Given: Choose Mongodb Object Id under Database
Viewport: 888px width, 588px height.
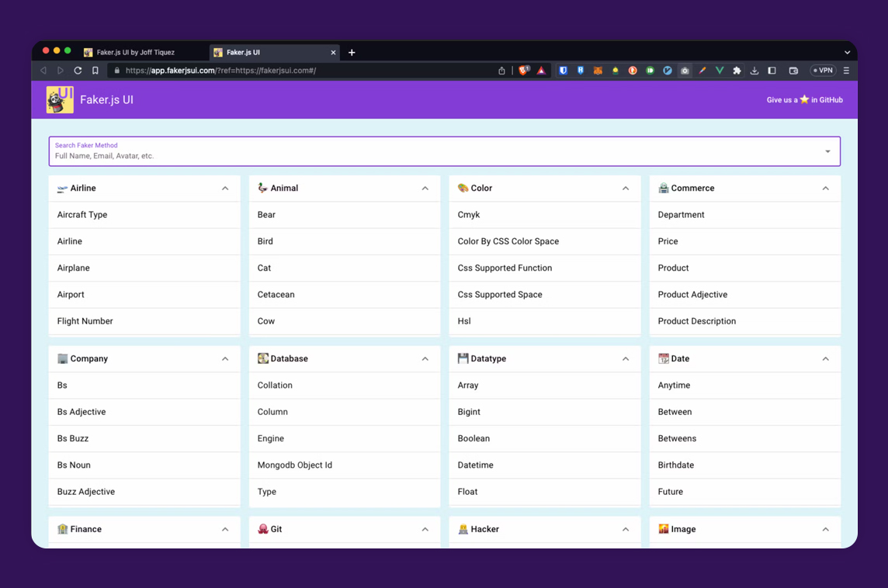Looking at the screenshot, I should (x=345, y=465).
